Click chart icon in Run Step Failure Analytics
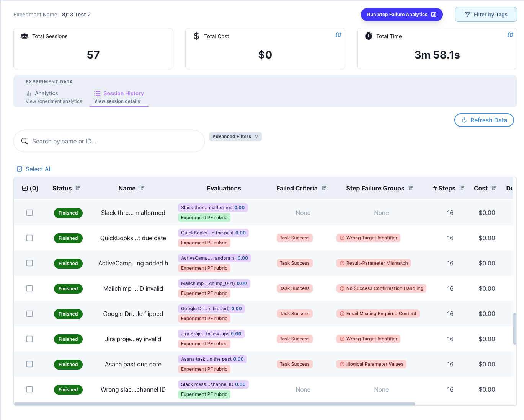The image size is (524, 420). (434, 15)
